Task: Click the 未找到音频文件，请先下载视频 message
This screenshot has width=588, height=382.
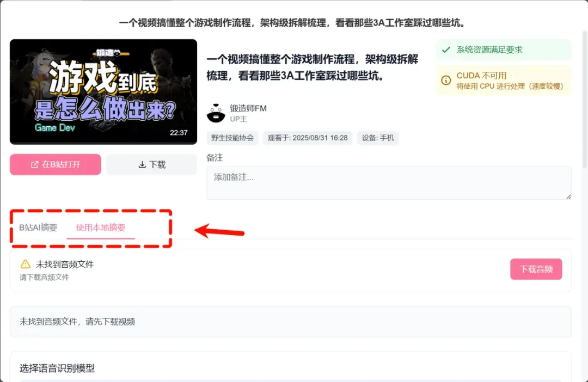Action: click(x=77, y=322)
